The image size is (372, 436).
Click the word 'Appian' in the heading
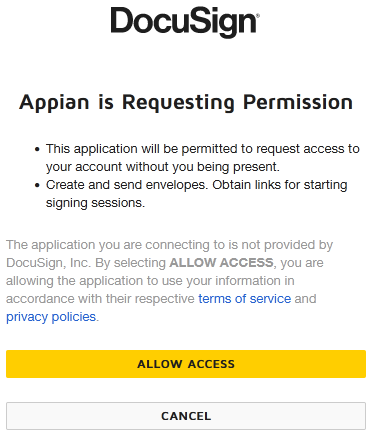pos(54,102)
